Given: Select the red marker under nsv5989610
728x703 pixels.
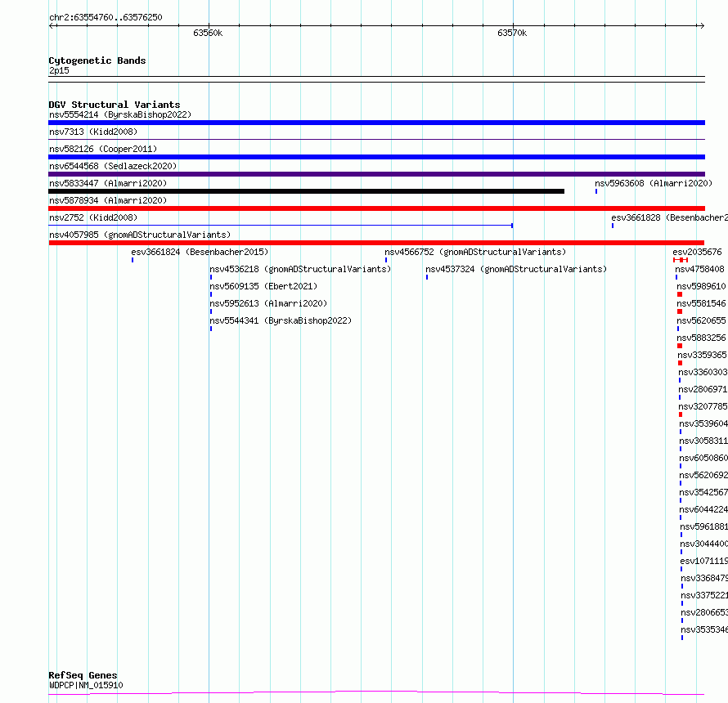Looking at the screenshot, I should point(680,294).
